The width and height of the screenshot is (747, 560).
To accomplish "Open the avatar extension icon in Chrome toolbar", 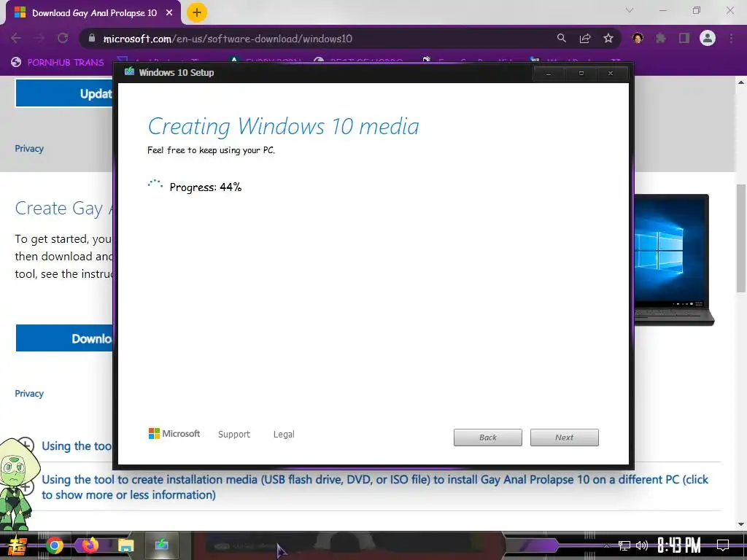I will click(x=638, y=38).
